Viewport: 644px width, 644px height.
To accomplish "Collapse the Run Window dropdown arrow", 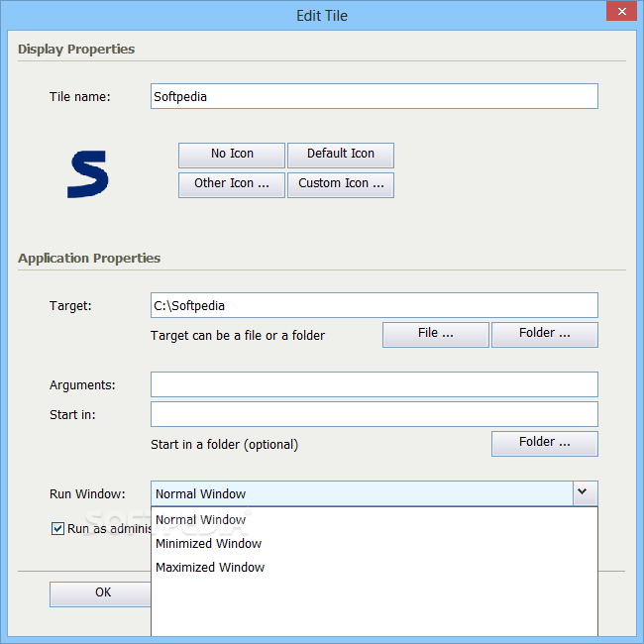I will (x=585, y=492).
